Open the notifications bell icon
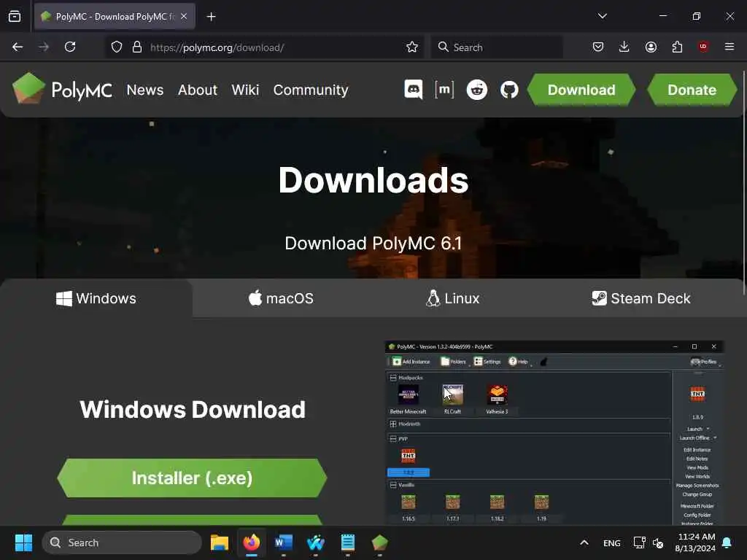Image resolution: width=747 pixels, height=560 pixels. 727,542
